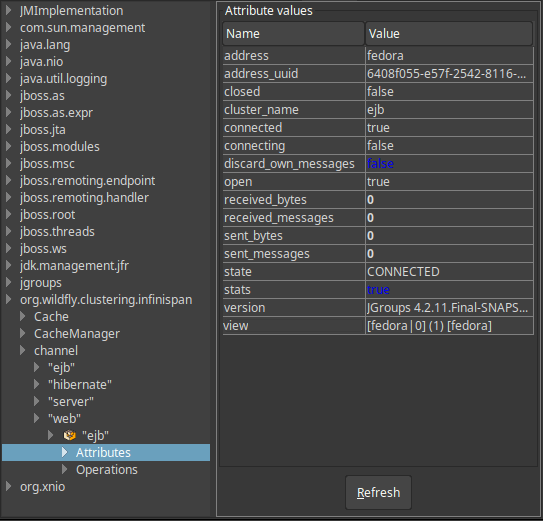Image resolution: width=543 pixels, height=521 pixels.
Task: Expand the jboss.as tree node
Action: (9, 95)
